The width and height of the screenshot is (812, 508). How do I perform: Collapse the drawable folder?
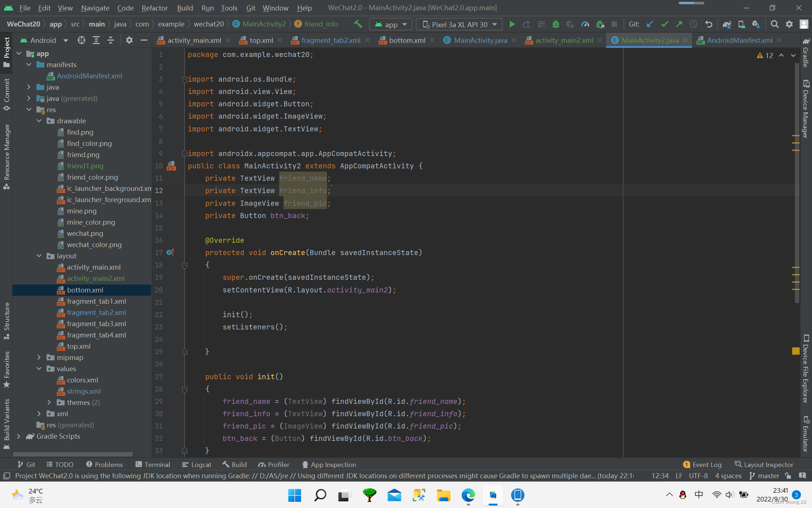39,121
